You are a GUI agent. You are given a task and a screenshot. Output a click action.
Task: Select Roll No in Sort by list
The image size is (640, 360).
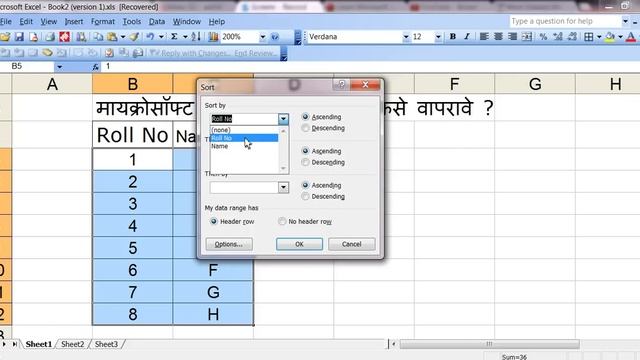(x=244, y=138)
